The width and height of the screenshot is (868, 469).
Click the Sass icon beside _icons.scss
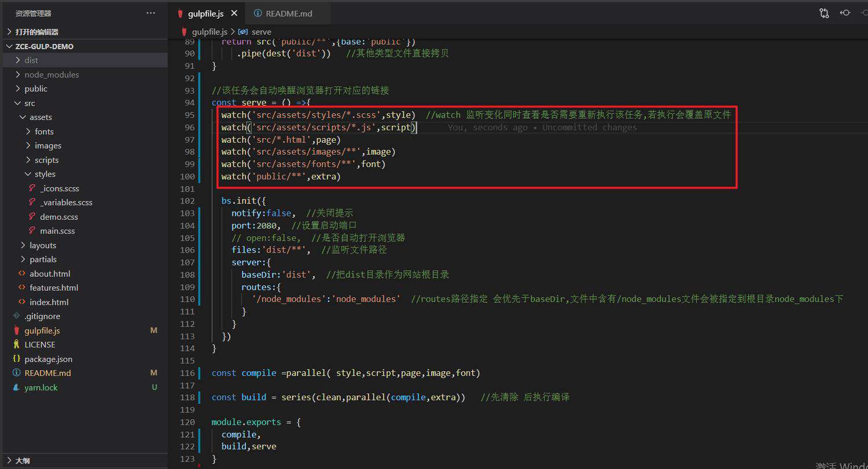(x=32, y=188)
